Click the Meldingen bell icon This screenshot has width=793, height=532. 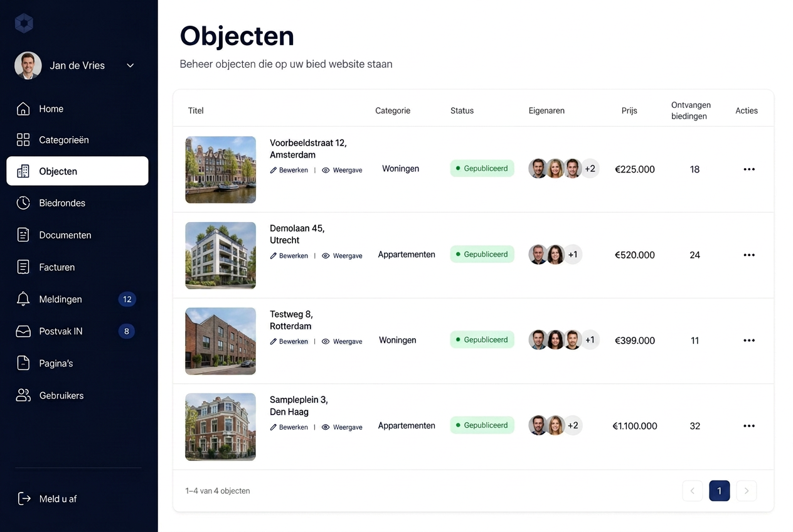tap(23, 299)
